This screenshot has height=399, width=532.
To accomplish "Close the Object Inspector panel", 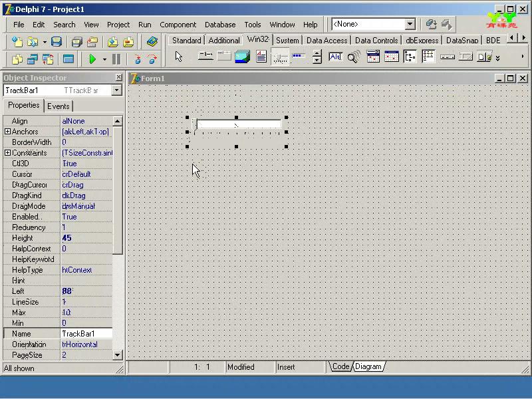I will (118, 77).
